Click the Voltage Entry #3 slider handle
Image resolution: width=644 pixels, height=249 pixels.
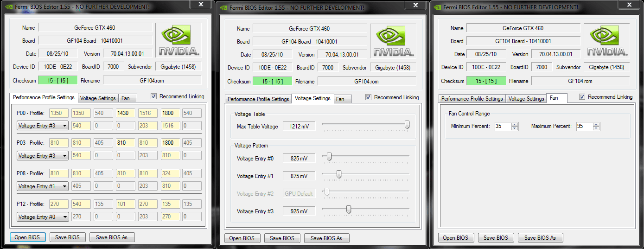[349, 210]
